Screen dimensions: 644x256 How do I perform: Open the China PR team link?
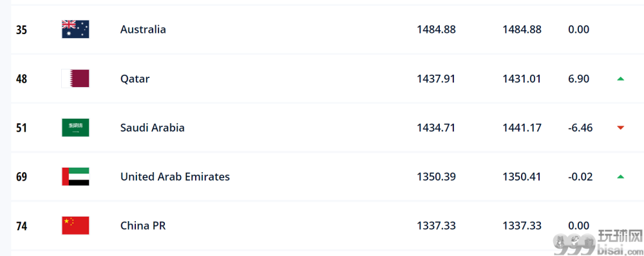tap(143, 226)
